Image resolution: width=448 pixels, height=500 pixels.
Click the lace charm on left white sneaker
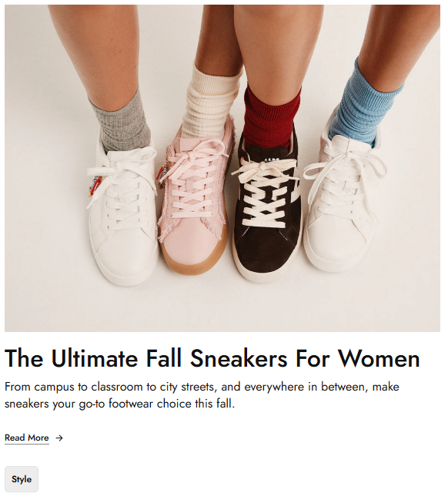(x=95, y=186)
